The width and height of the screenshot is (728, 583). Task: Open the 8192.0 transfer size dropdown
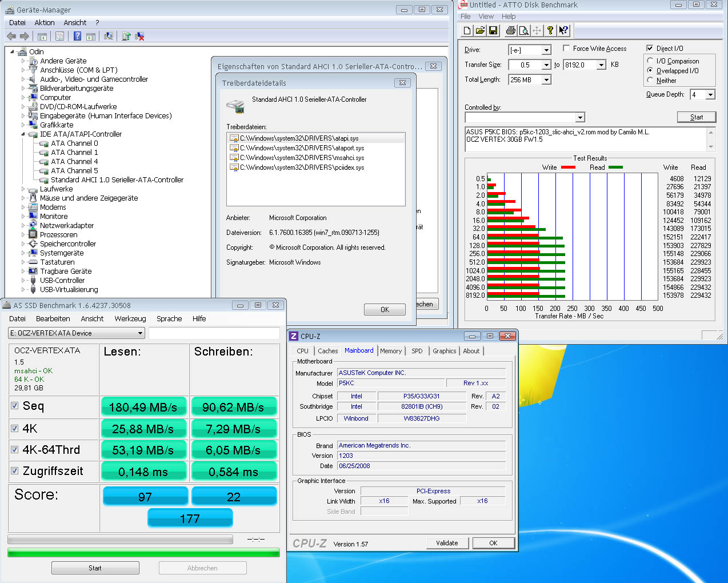click(601, 65)
